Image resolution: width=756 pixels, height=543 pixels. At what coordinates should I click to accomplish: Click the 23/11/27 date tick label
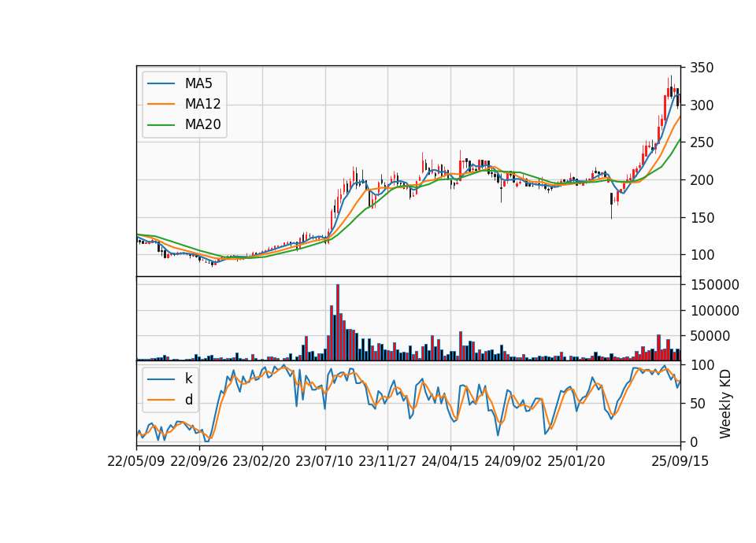387,461
